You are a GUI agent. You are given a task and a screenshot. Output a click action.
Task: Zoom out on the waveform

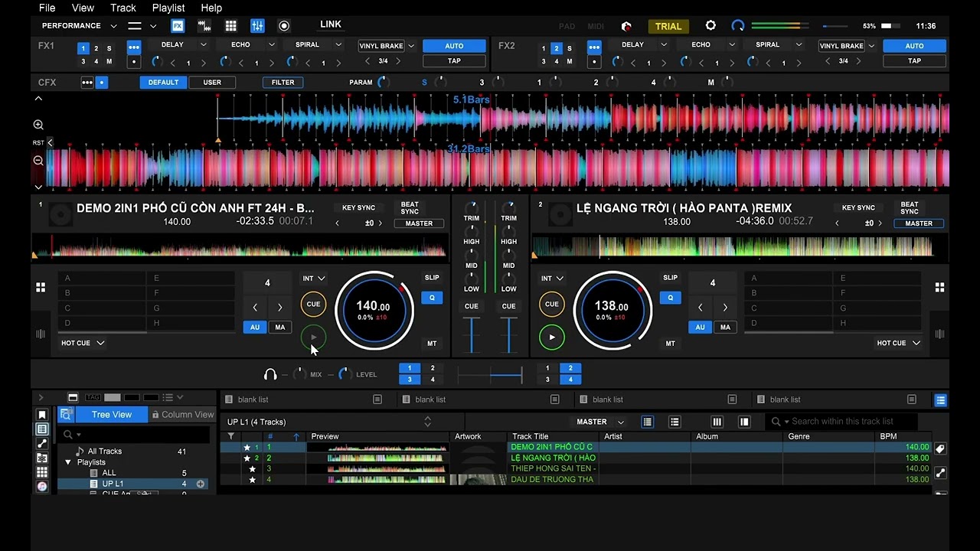point(38,161)
